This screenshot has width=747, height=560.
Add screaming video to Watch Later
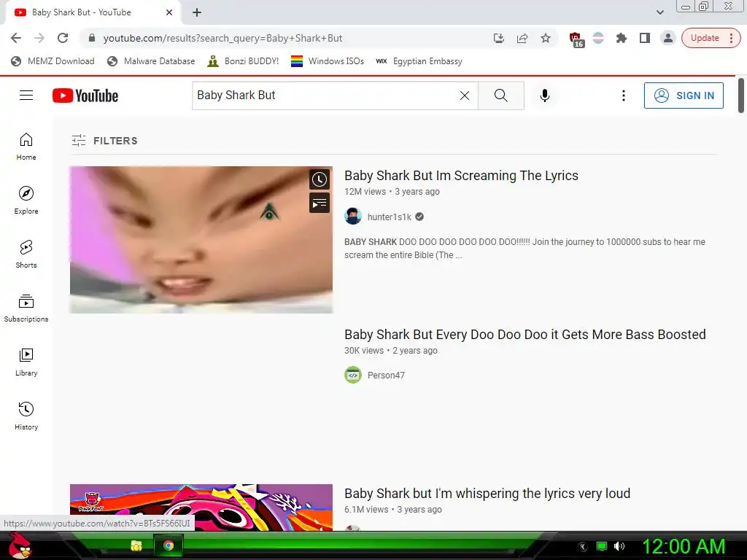click(x=320, y=179)
